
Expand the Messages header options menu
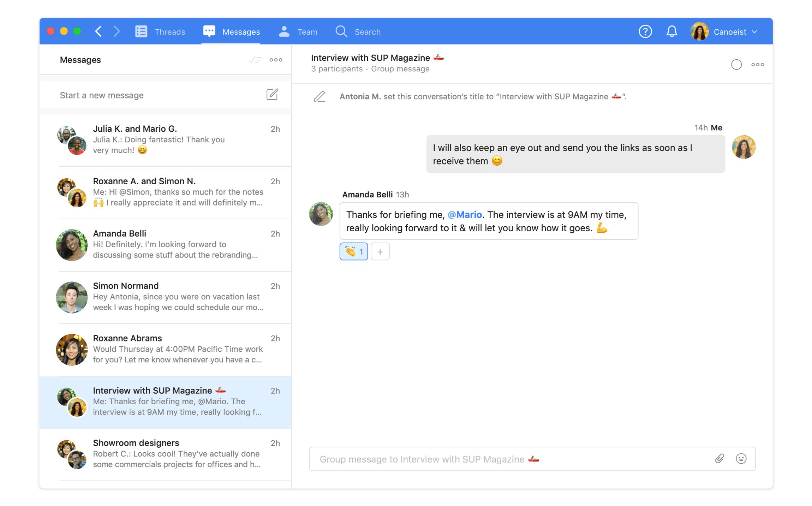point(276,59)
